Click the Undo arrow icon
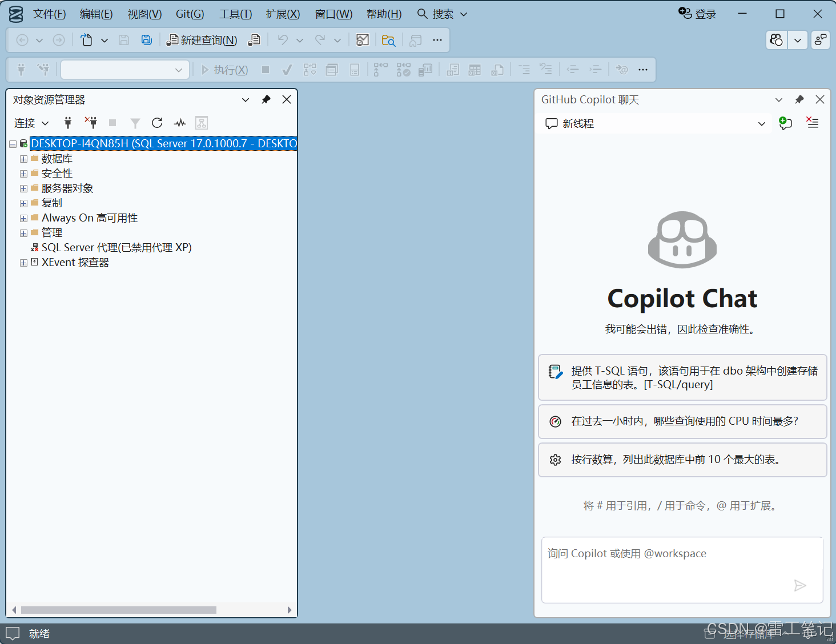Image resolution: width=836 pixels, height=644 pixels. pos(283,40)
